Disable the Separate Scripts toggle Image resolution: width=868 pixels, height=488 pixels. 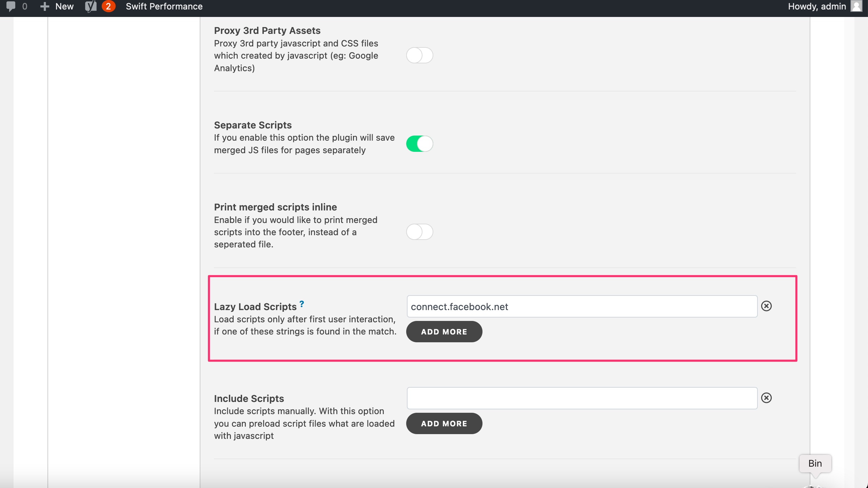coord(419,144)
